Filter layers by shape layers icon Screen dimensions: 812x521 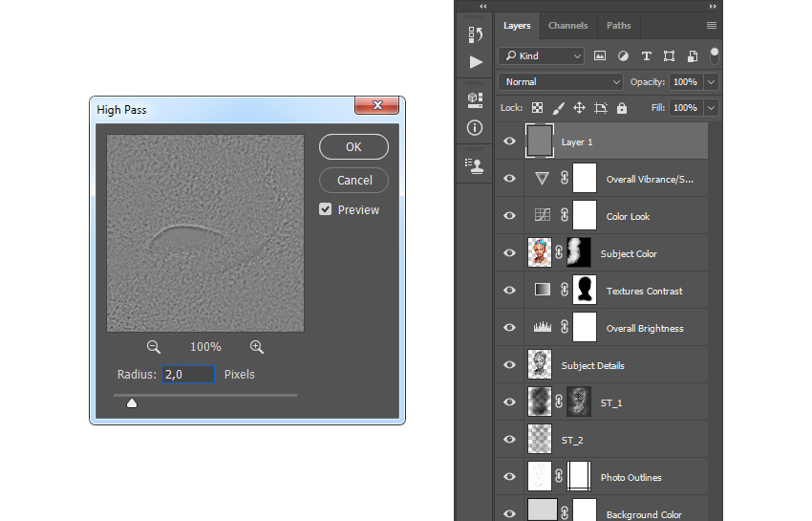pyautogui.click(x=669, y=56)
